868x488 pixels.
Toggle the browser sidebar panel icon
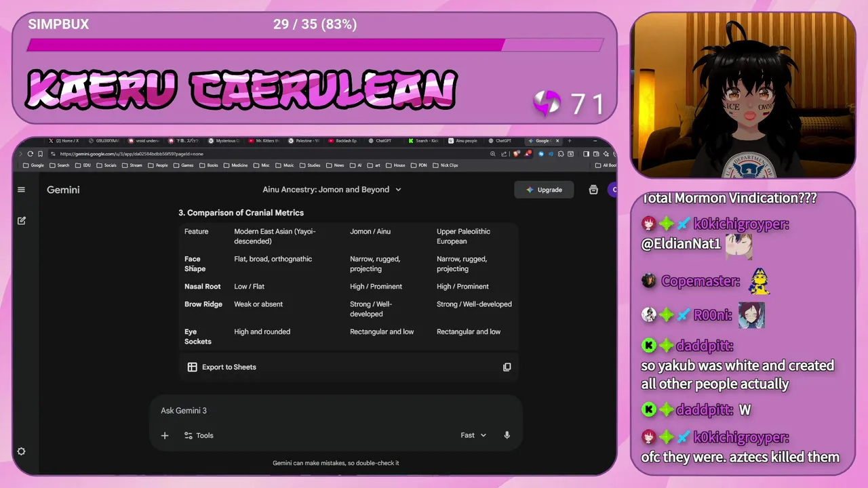click(586, 154)
